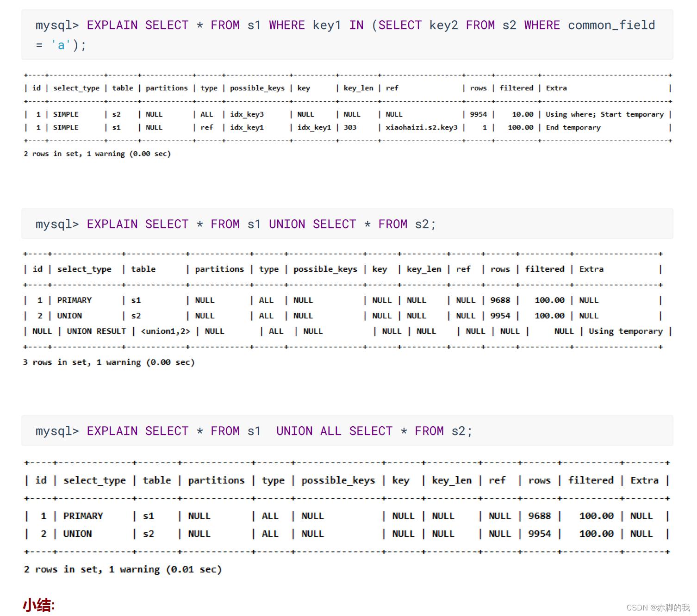The width and height of the screenshot is (697, 616).
Task: Click "ALL" keyword in the UNION ALL query
Action: pos(330,431)
